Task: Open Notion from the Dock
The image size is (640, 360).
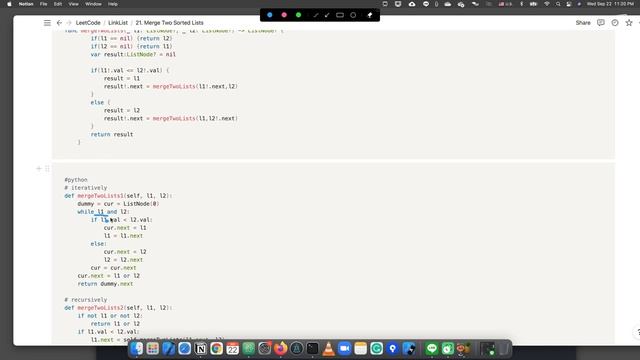Action: (200, 349)
